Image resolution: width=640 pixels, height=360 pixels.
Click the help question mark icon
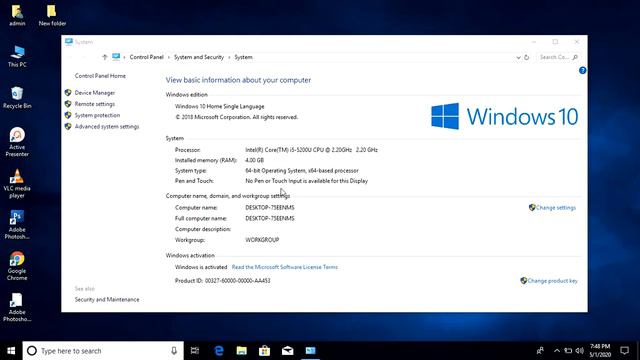pyautogui.click(x=582, y=70)
